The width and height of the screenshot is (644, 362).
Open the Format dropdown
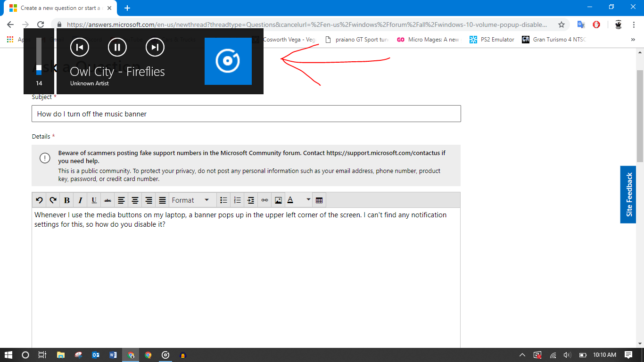tap(192, 200)
